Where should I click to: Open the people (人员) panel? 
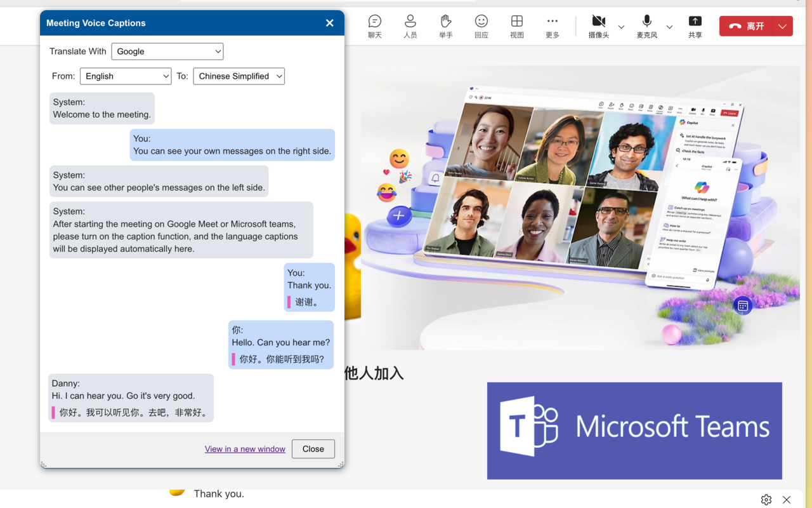coord(410,27)
